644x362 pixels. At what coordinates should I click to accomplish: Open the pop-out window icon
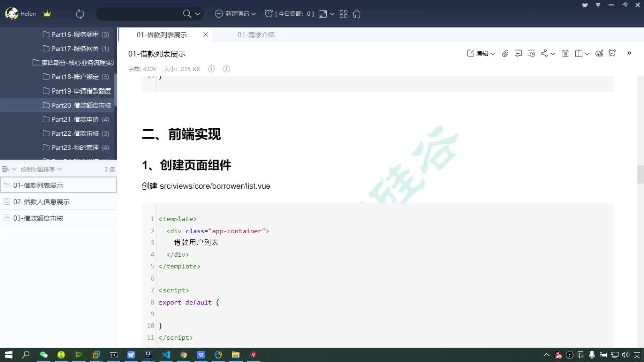[x=323, y=14]
